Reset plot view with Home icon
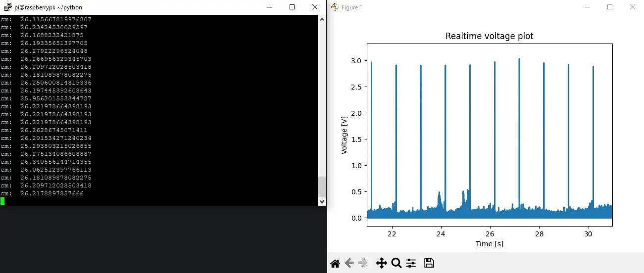The height and width of the screenshot is (273, 644). [335, 263]
